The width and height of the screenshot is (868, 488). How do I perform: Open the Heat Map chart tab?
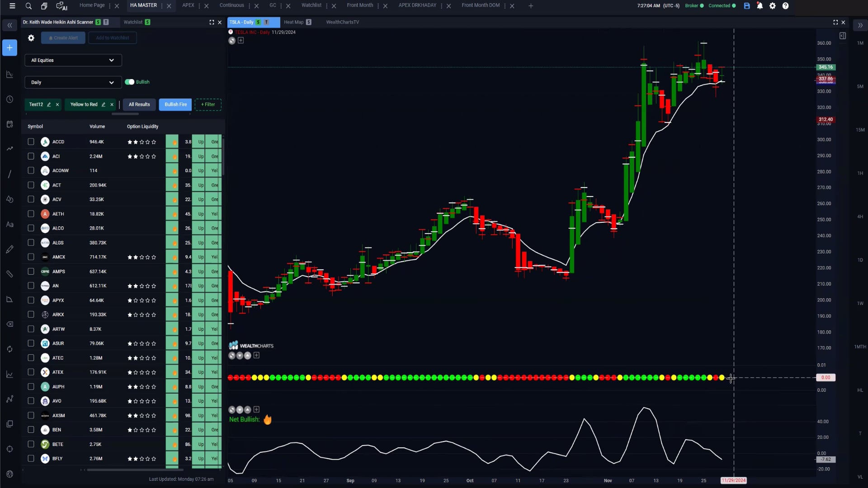coord(294,22)
